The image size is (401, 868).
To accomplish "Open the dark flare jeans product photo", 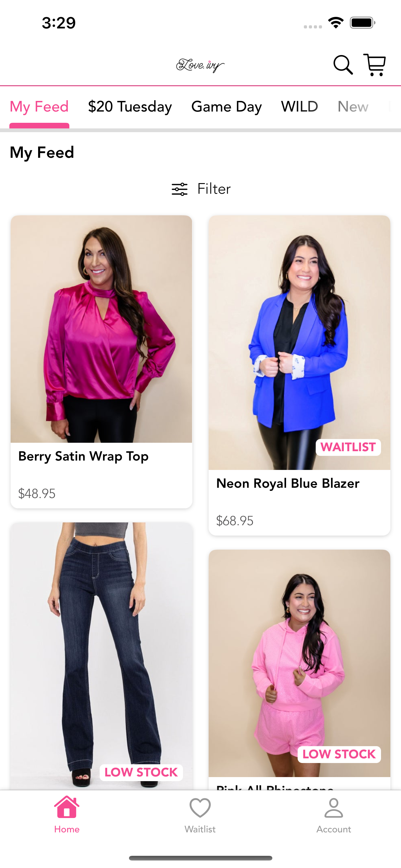I will tap(101, 656).
